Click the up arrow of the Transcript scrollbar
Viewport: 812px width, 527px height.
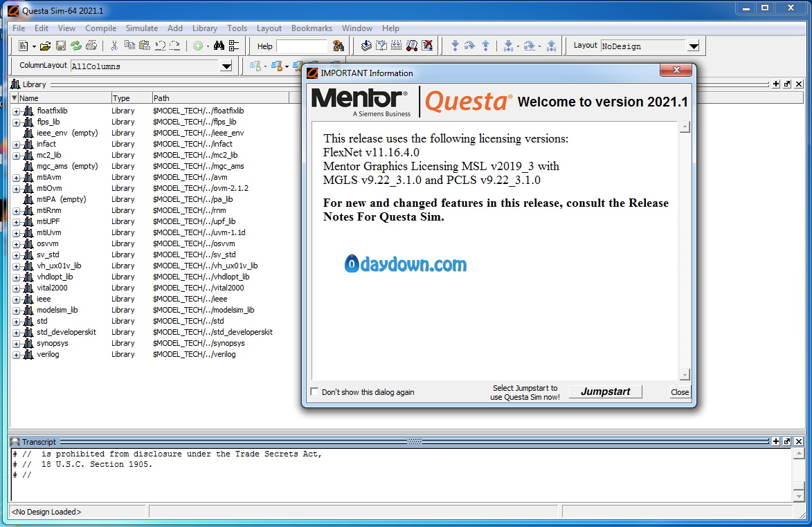(x=799, y=454)
